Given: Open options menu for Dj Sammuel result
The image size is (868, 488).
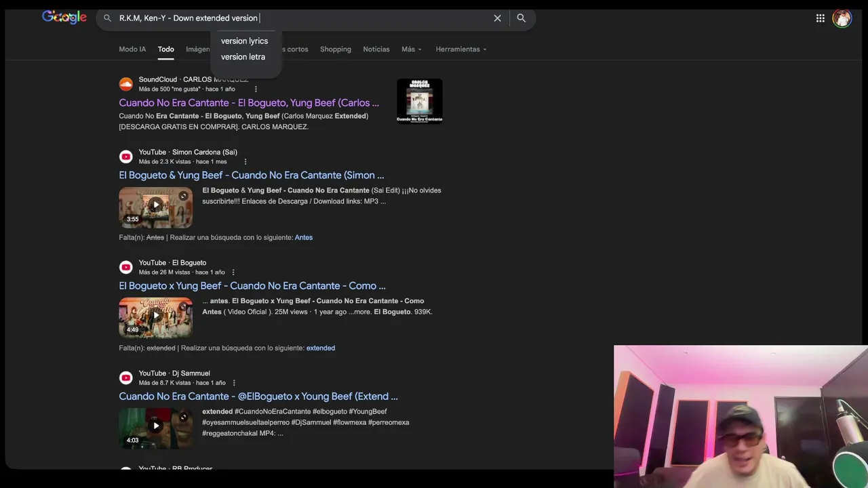Looking at the screenshot, I should [x=234, y=383].
